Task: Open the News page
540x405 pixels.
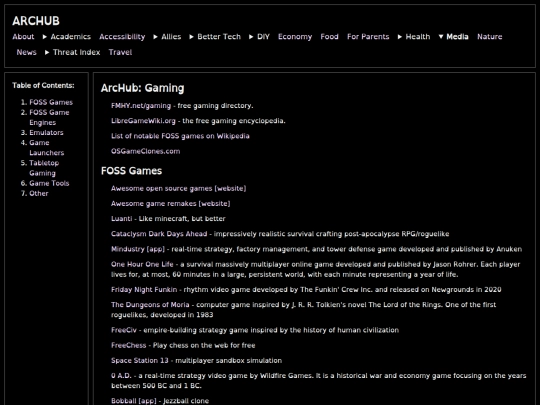Action: click(27, 52)
